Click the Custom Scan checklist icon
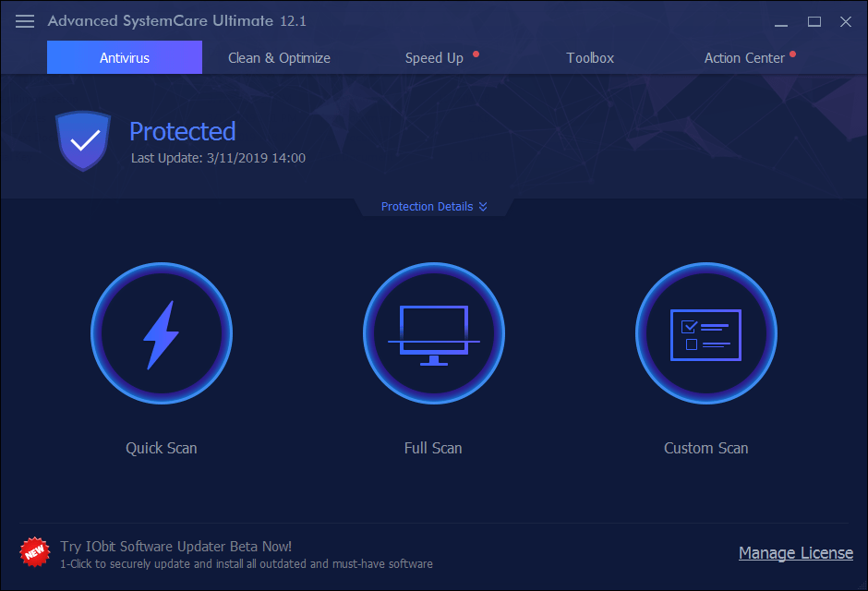The image size is (868, 591). pyautogui.click(x=706, y=334)
